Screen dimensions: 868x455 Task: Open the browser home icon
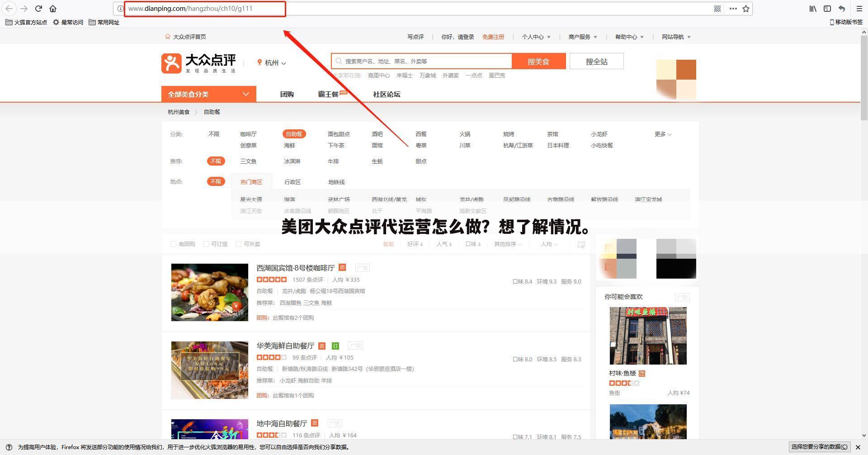(53, 9)
